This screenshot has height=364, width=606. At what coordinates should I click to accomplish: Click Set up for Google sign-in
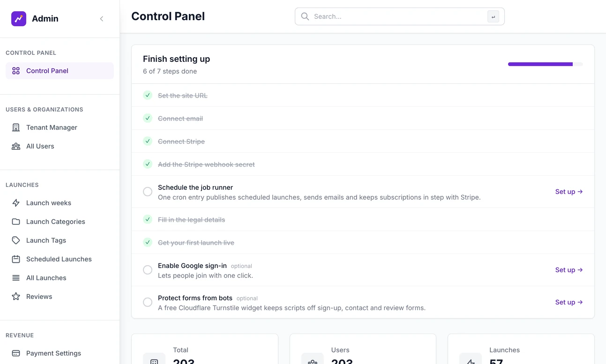pyautogui.click(x=569, y=270)
